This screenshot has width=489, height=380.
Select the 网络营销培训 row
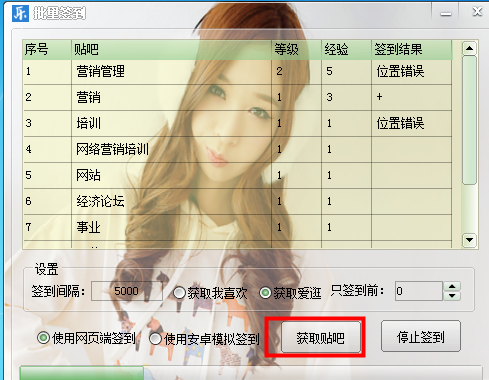click(x=237, y=149)
